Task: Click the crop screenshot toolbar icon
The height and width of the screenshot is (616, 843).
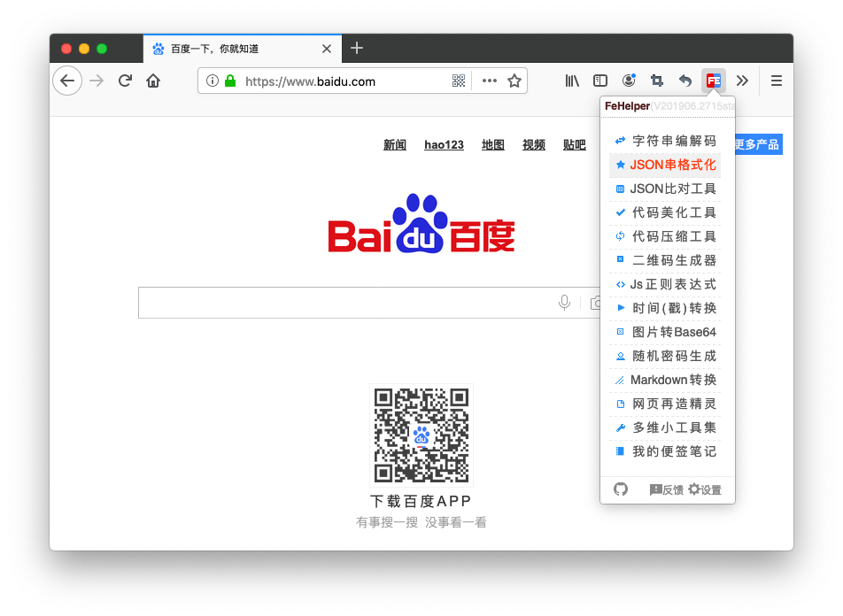Action: [656, 81]
